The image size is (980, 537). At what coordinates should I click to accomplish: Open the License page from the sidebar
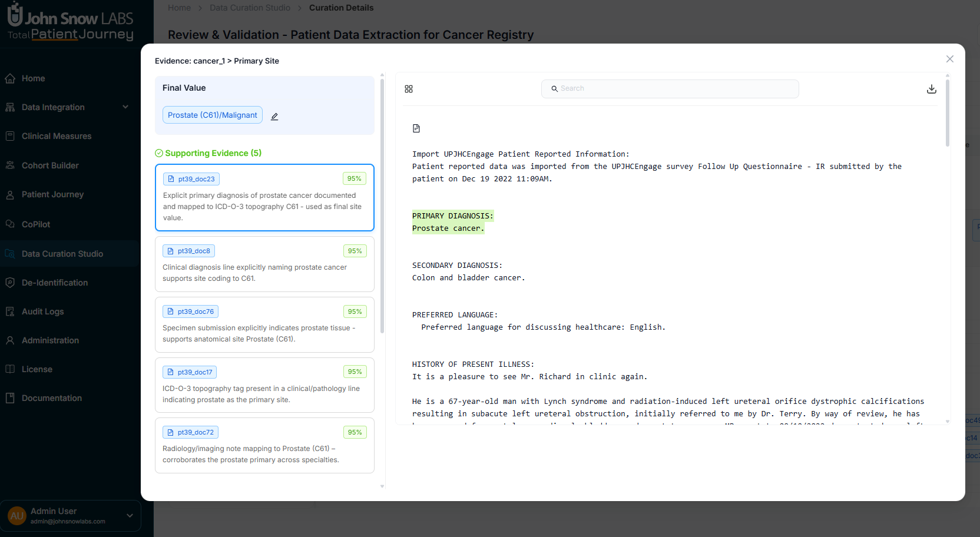[10, 369]
